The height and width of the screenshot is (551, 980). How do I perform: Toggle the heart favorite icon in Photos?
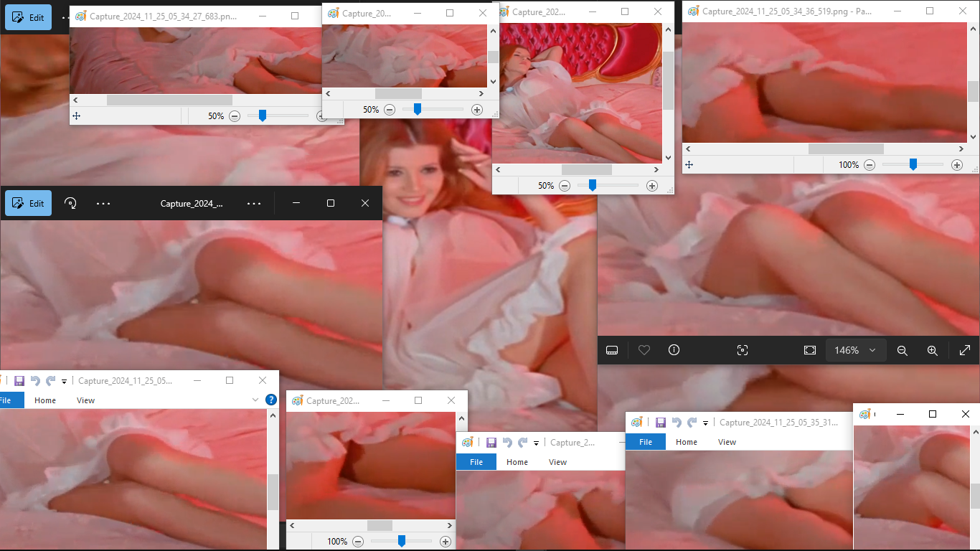tap(644, 350)
